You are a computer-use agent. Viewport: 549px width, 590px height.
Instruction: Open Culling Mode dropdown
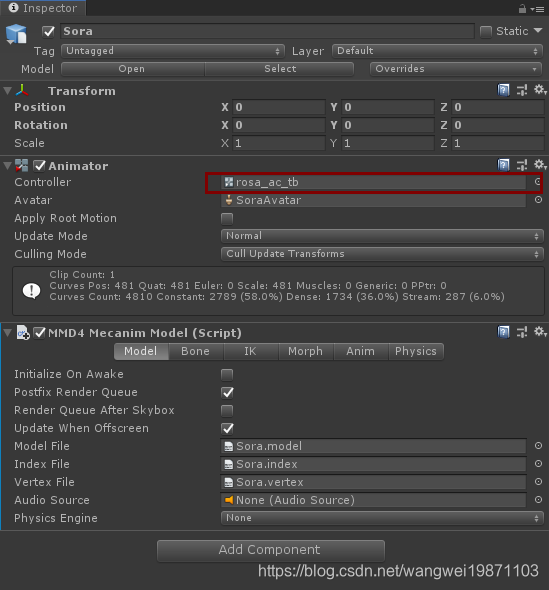(382, 254)
